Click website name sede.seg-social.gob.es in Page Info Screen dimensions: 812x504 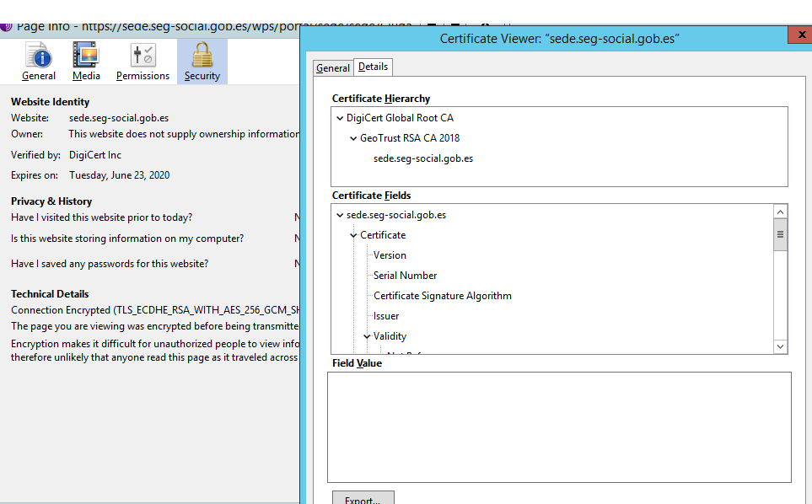click(x=119, y=118)
